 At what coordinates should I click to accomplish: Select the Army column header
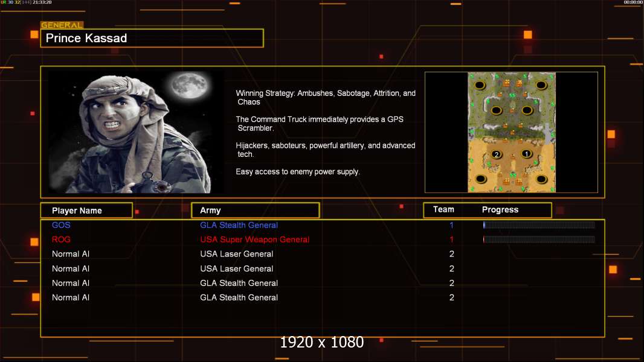tap(255, 211)
